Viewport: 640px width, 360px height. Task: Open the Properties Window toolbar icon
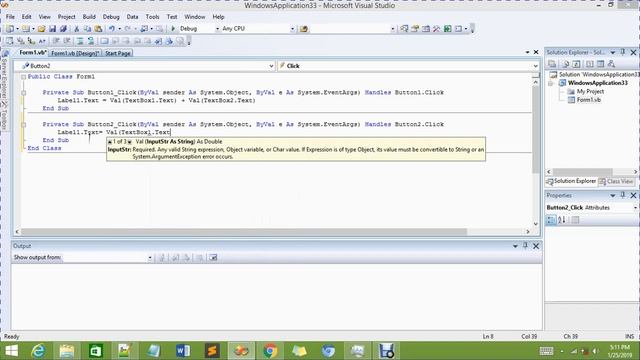pyautogui.click(x=415, y=29)
